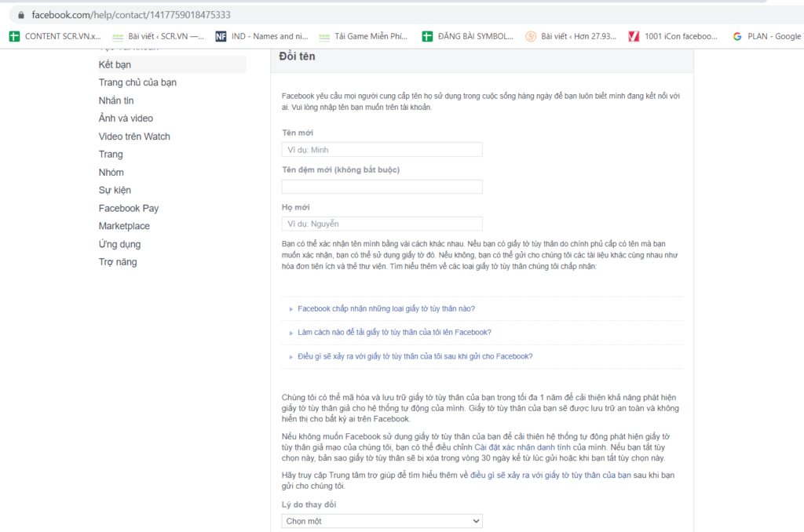Open Nhắn tin sidebar item

(116, 100)
